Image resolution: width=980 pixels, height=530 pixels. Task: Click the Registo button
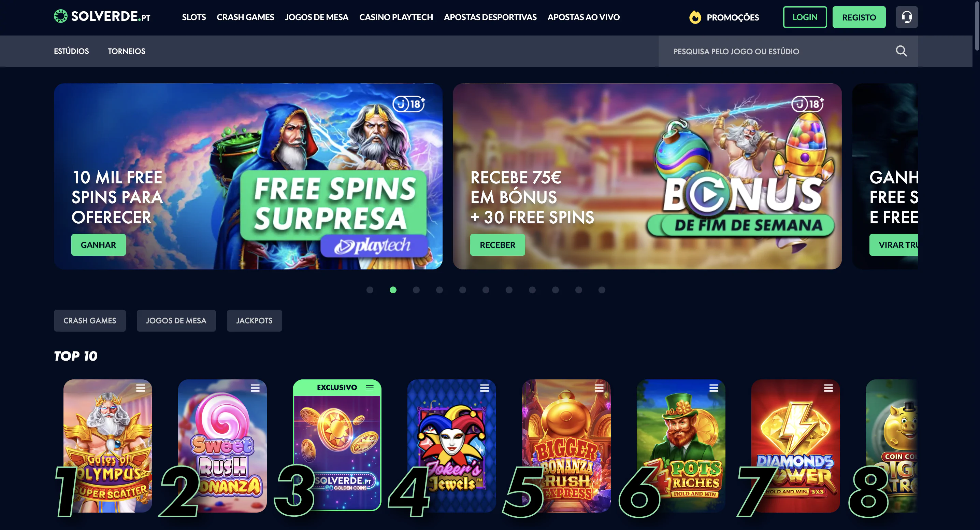(x=859, y=17)
